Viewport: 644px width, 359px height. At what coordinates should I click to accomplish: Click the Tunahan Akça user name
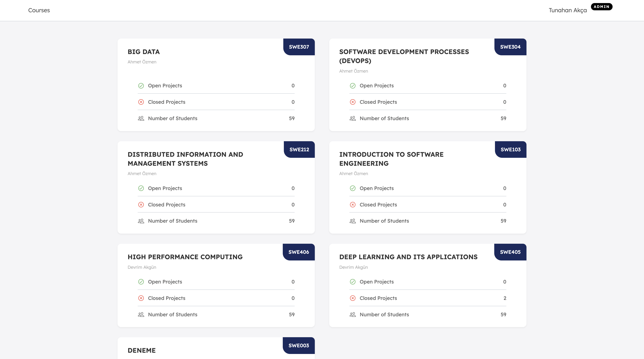(x=568, y=10)
